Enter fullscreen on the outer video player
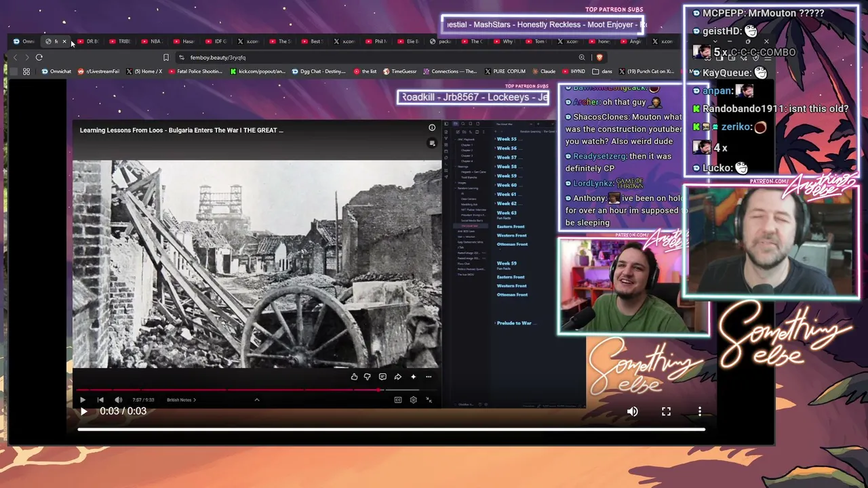Screen dimensions: 868x488 click(x=666, y=411)
